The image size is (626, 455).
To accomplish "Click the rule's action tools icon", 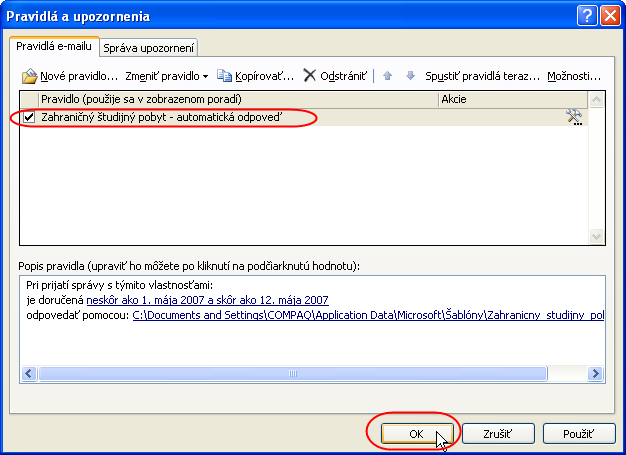I will point(574,117).
